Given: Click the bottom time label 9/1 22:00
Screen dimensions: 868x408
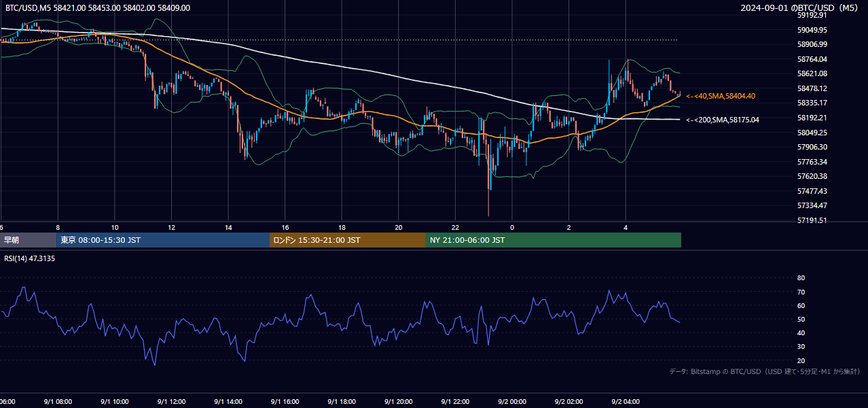Looking at the screenshot, I should coord(455,402).
